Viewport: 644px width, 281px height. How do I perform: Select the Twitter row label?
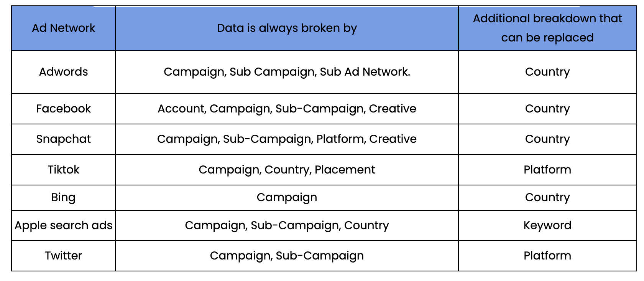63,256
